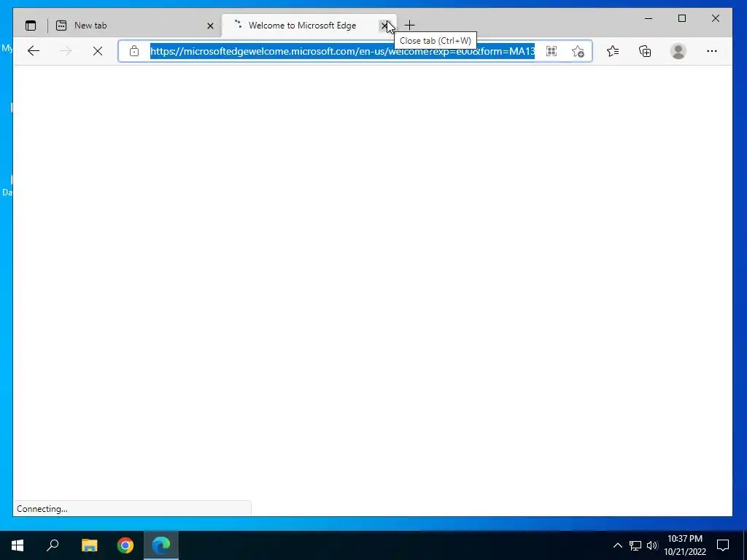Click the Connecting... status text

tap(42, 509)
